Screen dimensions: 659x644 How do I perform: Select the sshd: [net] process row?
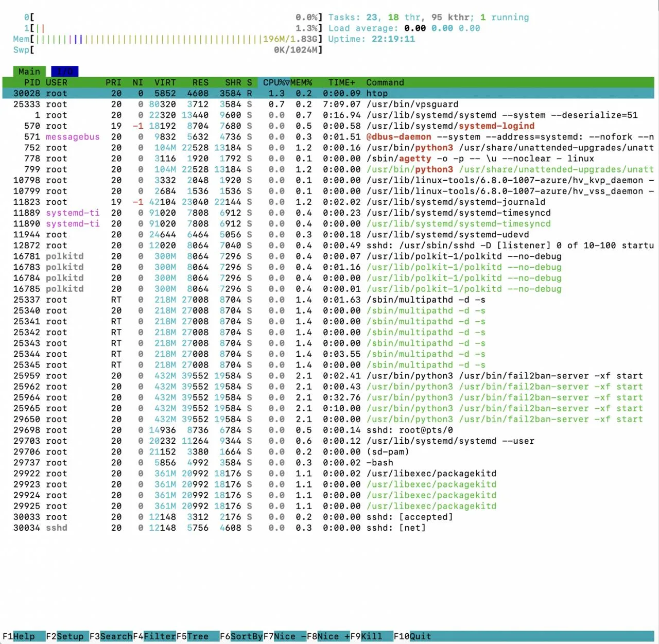328,528
